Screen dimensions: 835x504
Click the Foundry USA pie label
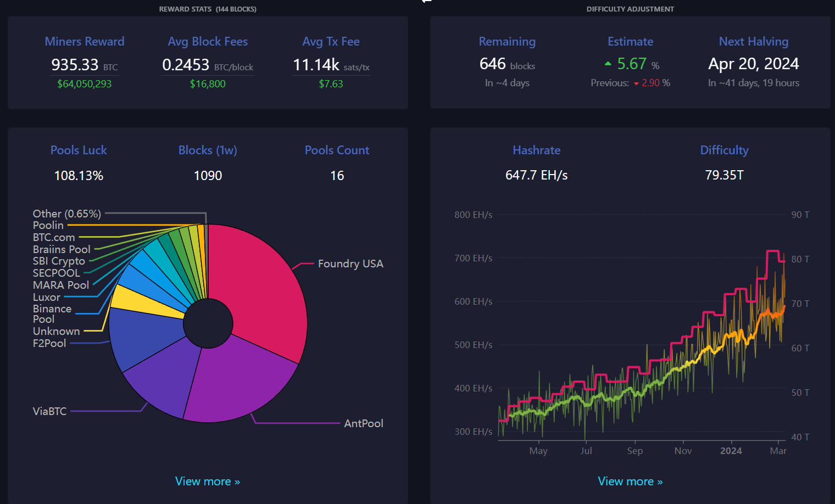[x=350, y=264]
